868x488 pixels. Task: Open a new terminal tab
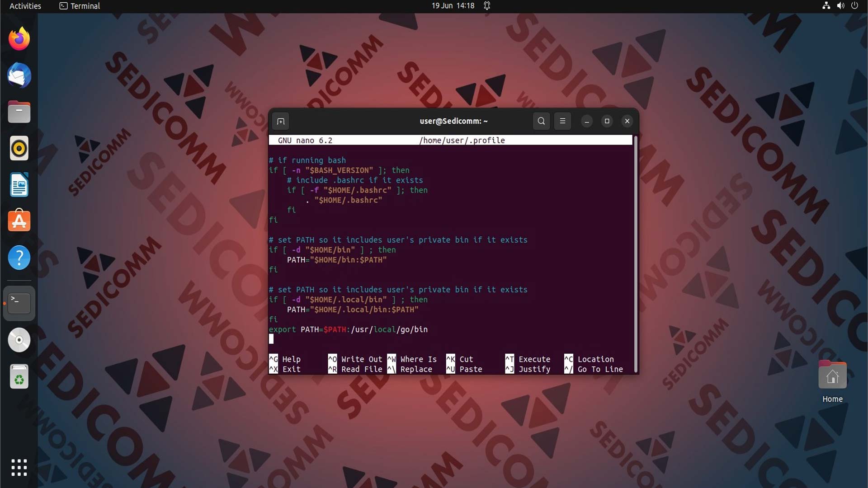[280, 121]
